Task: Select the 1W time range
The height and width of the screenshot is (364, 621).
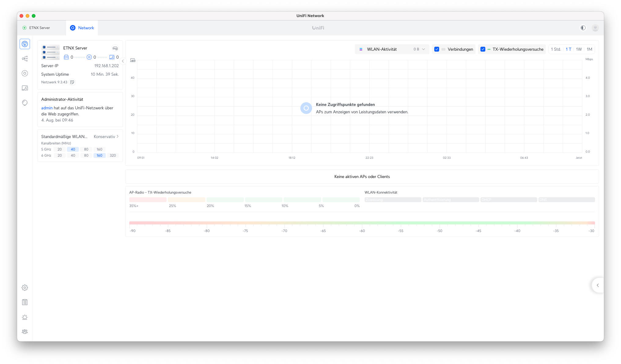Action: (x=579, y=49)
